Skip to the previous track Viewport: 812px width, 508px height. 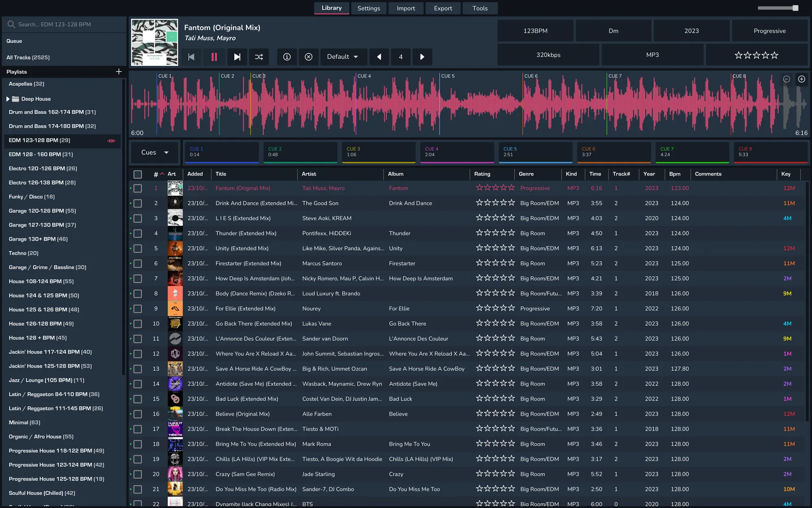(191, 57)
